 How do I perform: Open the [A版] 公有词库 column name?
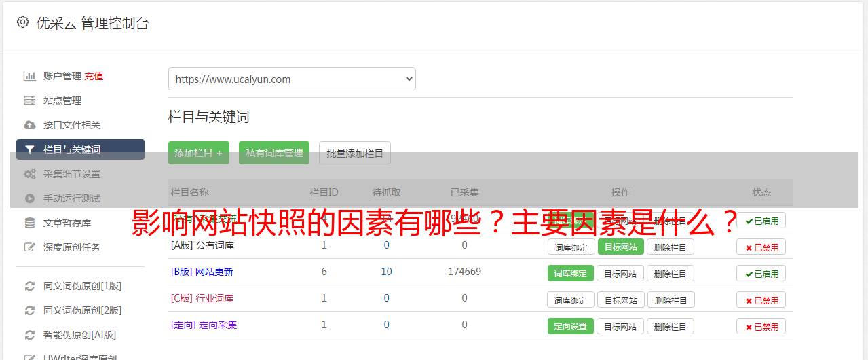tap(202, 245)
